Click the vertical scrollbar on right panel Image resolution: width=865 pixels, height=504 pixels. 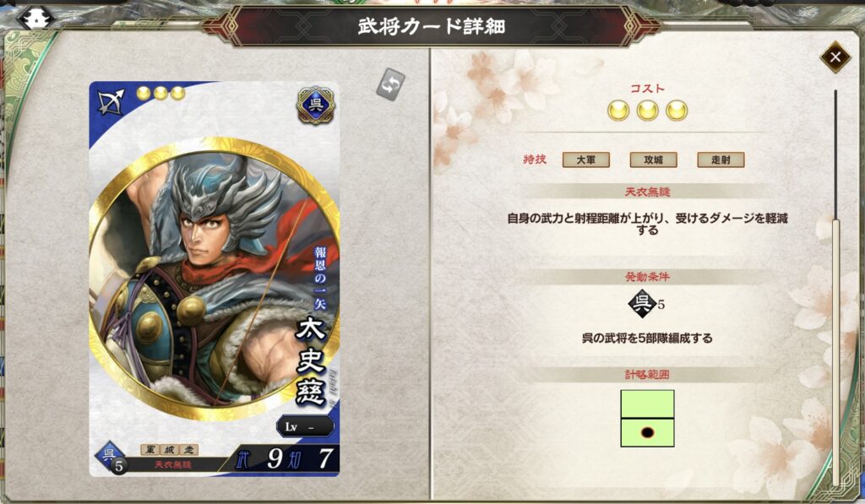pyautogui.click(x=835, y=287)
